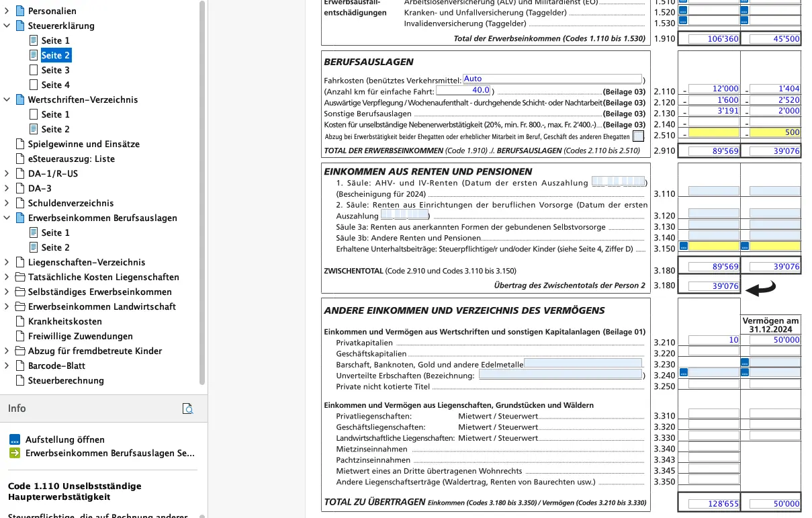Open blue details button for Barschaft row 3.230
Image resolution: width=812 pixels, height=518 pixels.
[744, 362]
